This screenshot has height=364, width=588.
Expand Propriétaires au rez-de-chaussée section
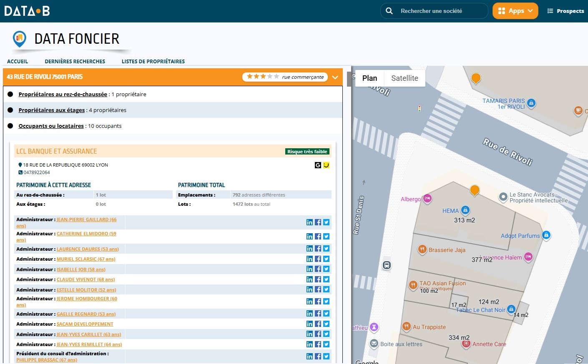click(x=63, y=95)
